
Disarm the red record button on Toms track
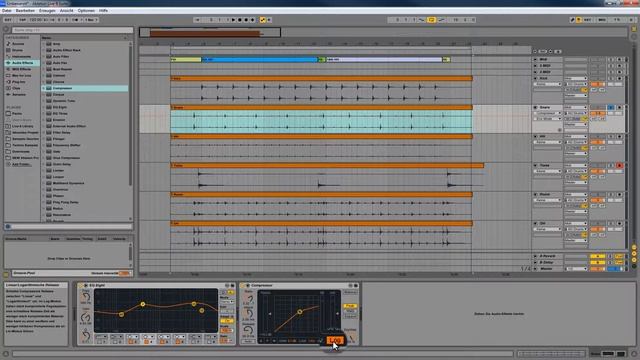click(x=620, y=166)
